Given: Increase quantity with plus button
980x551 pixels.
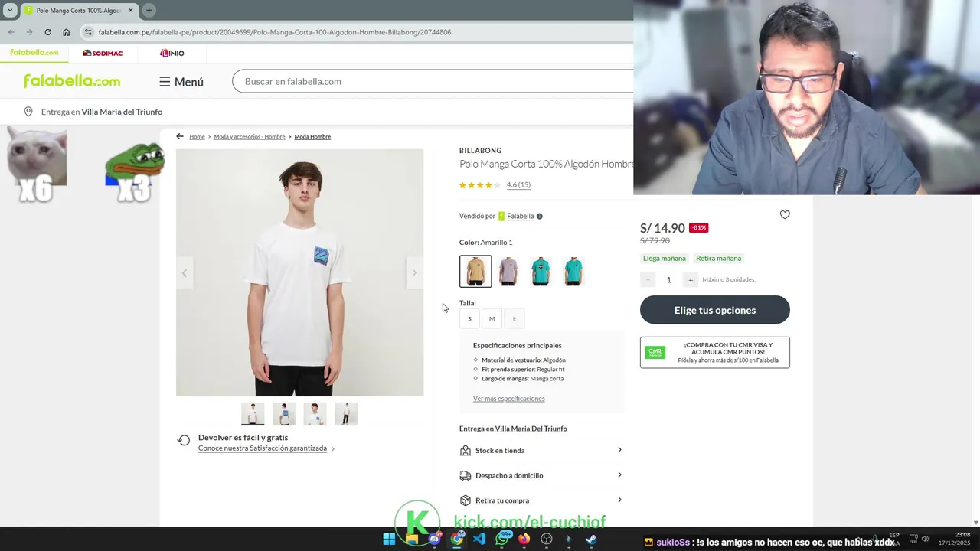Looking at the screenshot, I should click(690, 279).
